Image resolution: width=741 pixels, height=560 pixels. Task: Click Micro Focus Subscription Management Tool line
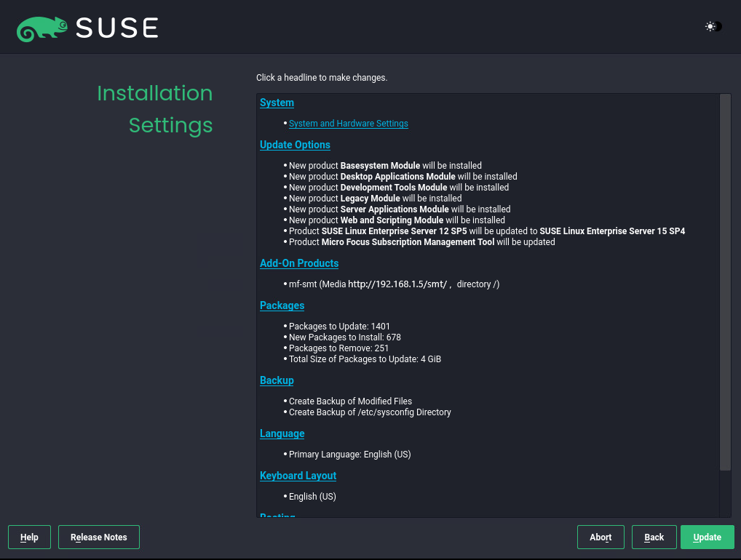pos(422,241)
